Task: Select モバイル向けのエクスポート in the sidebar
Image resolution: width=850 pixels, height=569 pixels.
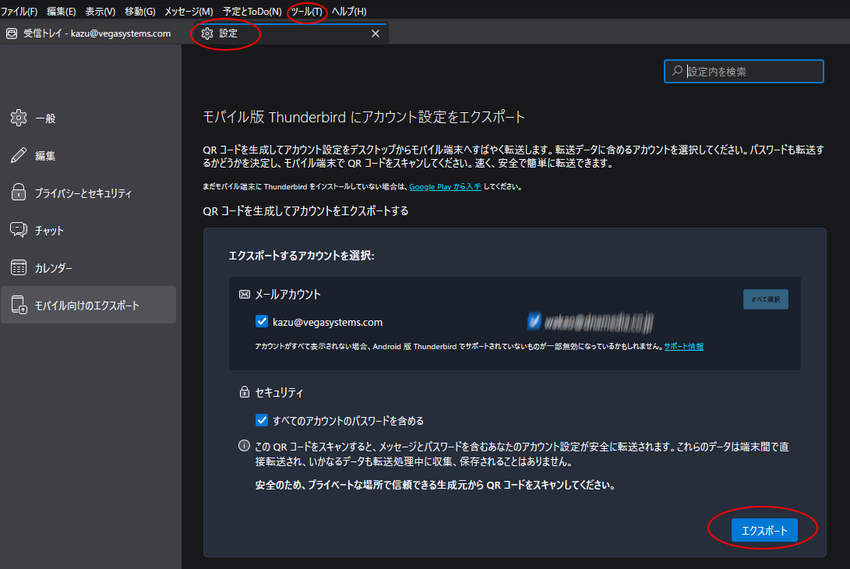Action: point(88,305)
